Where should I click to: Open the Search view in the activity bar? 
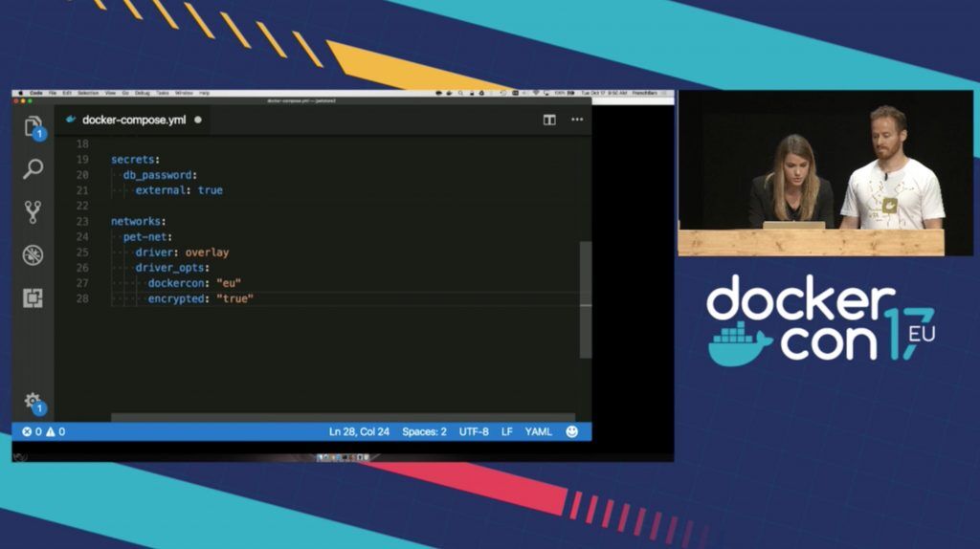tap(33, 168)
